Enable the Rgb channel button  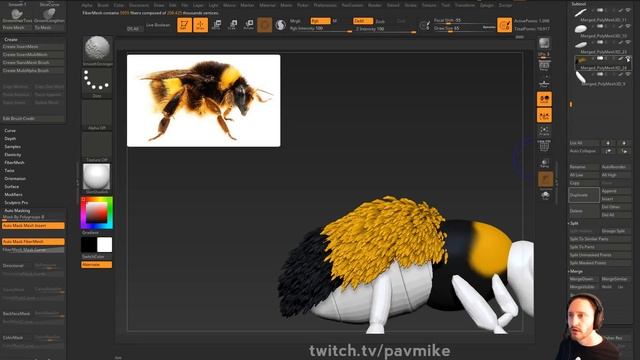[320, 21]
